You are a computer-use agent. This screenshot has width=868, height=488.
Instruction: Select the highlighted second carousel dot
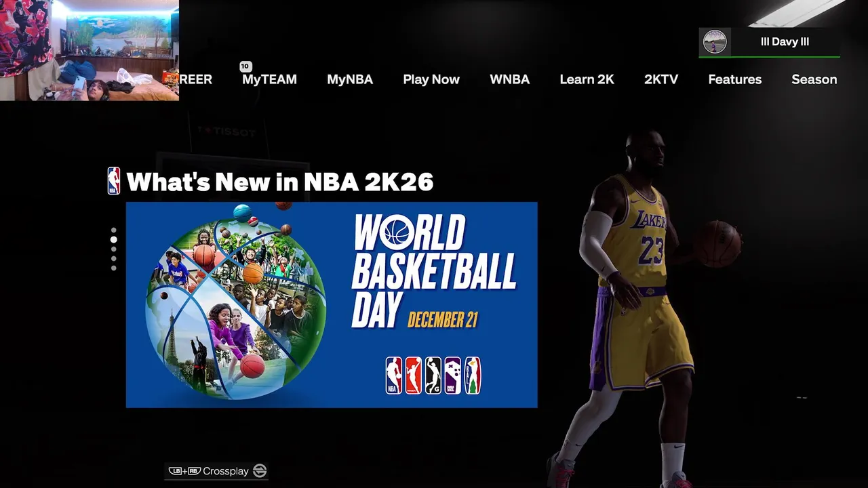pyautogui.click(x=113, y=239)
